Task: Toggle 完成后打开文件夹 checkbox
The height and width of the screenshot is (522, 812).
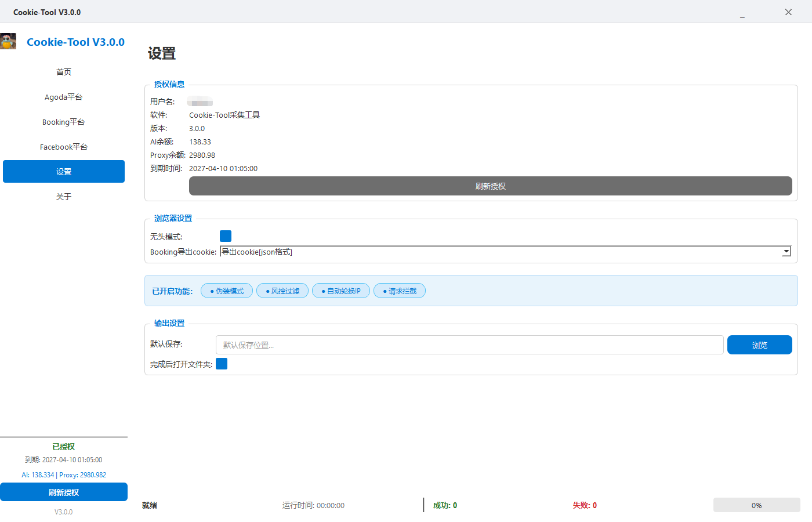Action: pos(222,364)
